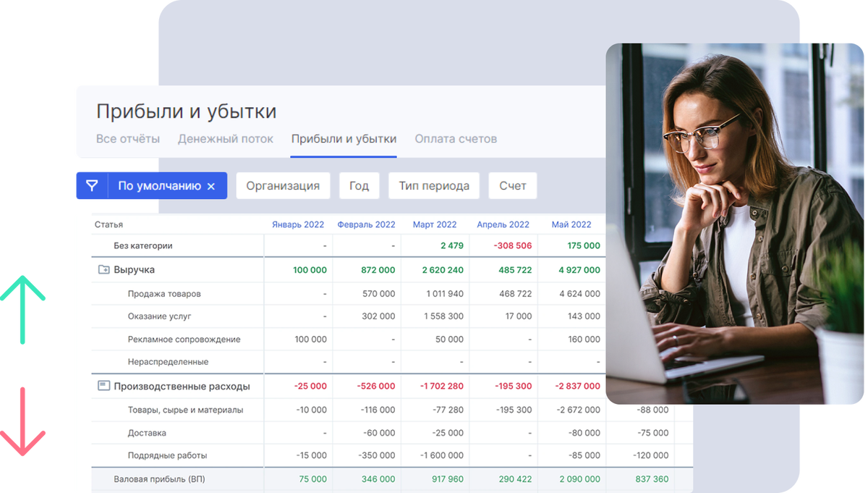868x493 pixels.
Task: Click the 1 558 300 services cell
Action: [x=445, y=316]
